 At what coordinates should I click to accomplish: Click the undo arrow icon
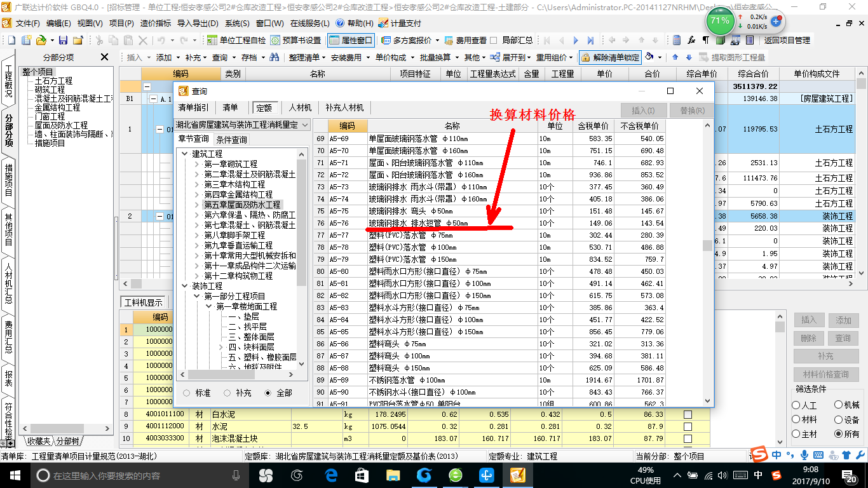[161, 40]
